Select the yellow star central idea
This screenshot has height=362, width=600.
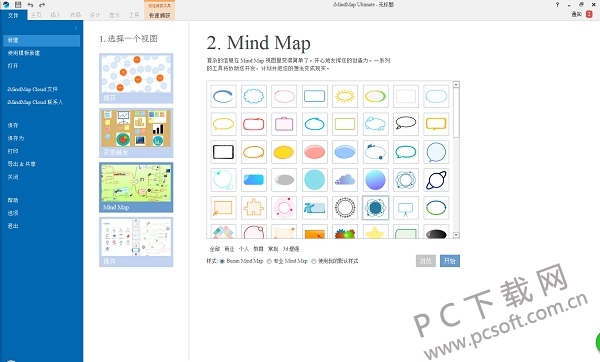(x=375, y=232)
